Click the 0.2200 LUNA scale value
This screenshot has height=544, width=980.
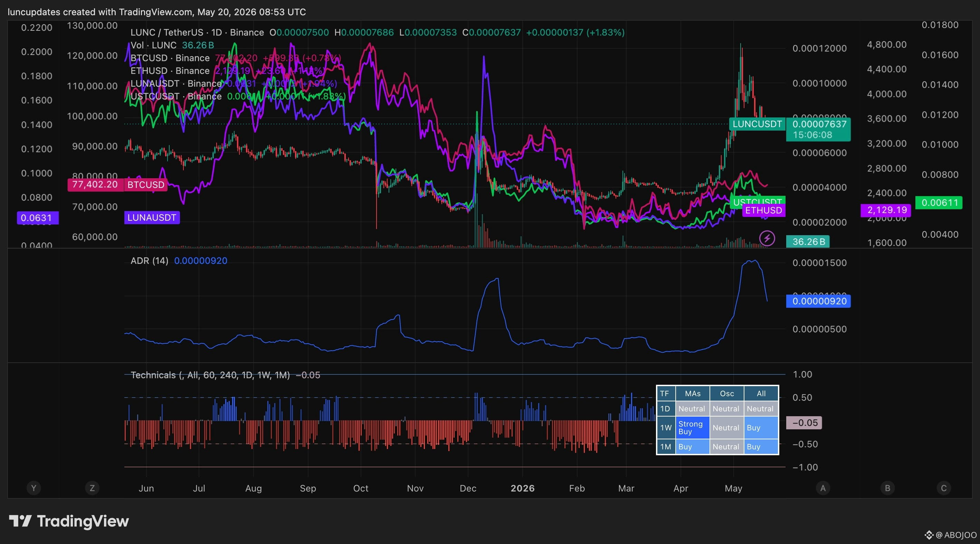click(37, 27)
